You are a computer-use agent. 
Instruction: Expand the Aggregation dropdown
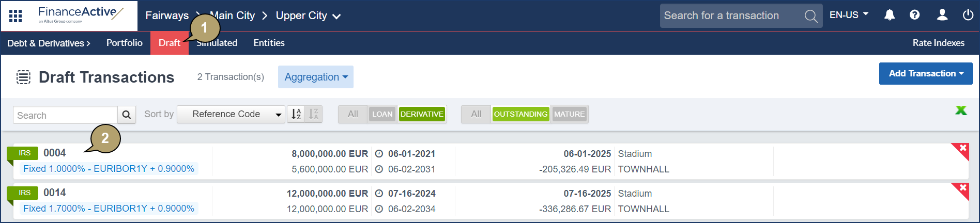pos(315,77)
